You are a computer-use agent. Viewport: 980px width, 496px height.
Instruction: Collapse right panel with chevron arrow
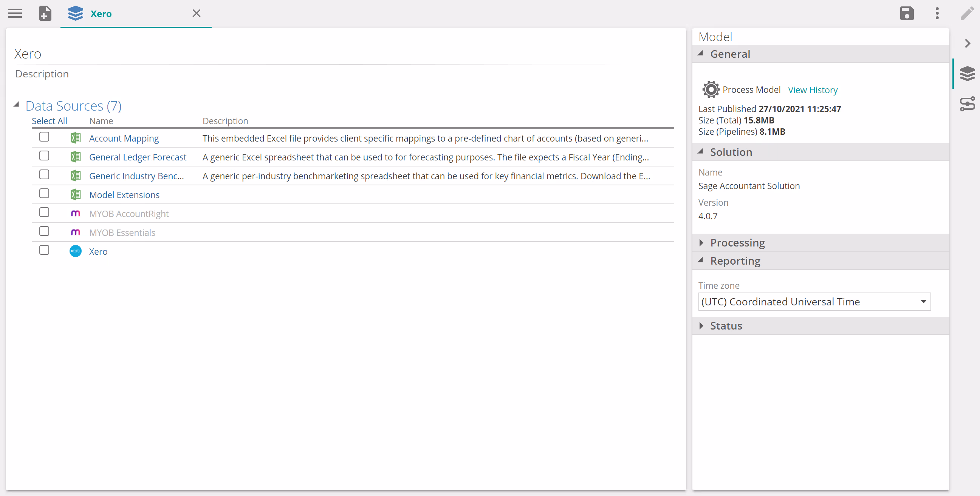967,43
